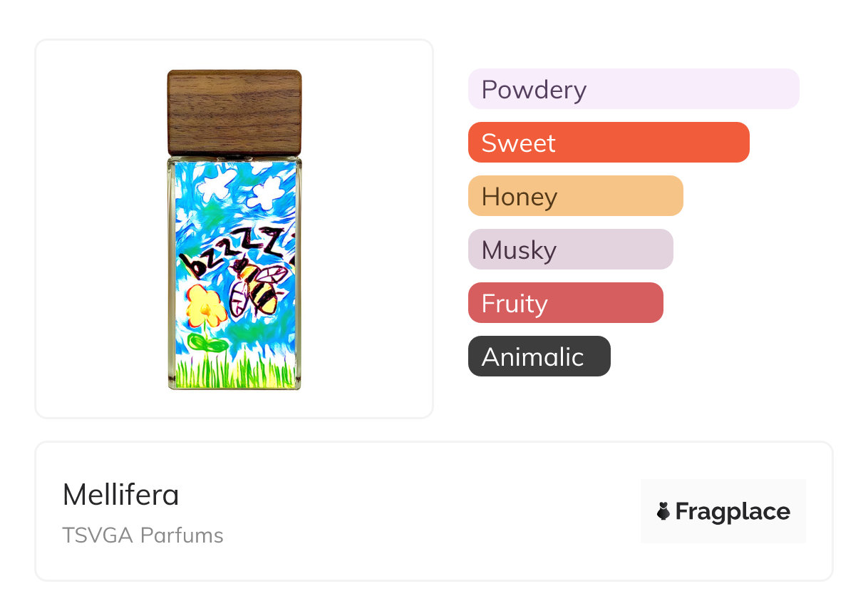Click the Honey accord bar
The height and width of the screenshot is (616, 868).
point(575,196)
